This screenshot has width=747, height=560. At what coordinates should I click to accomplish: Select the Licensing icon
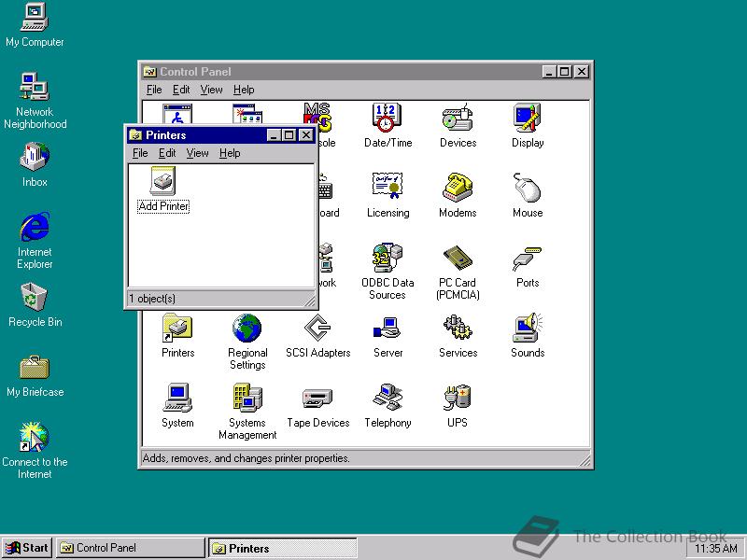388,195
